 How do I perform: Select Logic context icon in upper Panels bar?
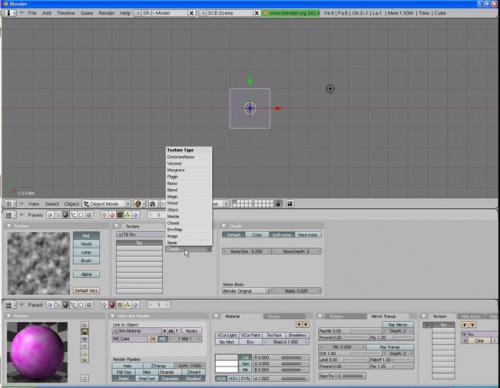pyautogui.click(x=50, y=215)
